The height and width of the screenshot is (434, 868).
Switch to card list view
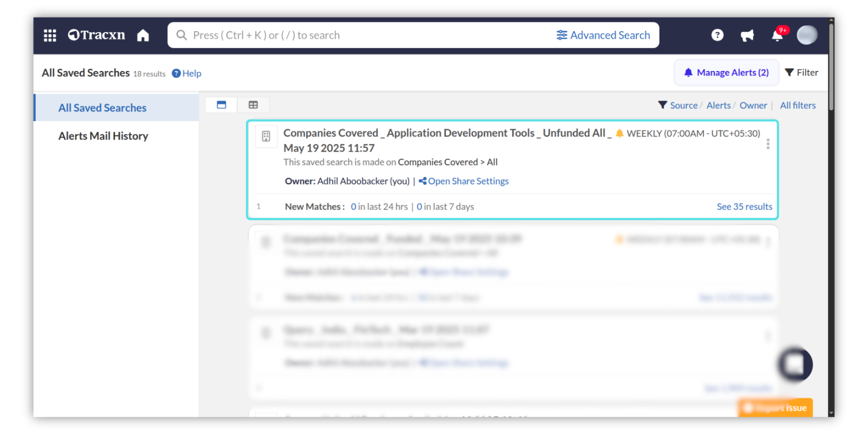(x=221, y=105)
